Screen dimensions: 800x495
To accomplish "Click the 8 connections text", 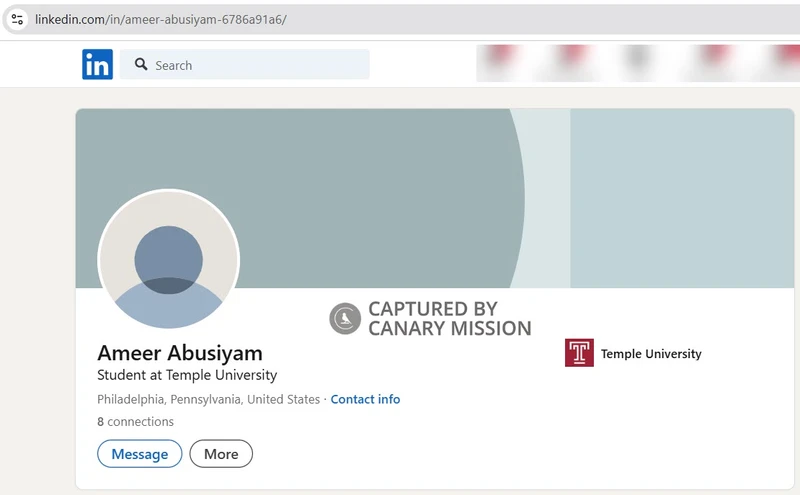I will point(135,422).
